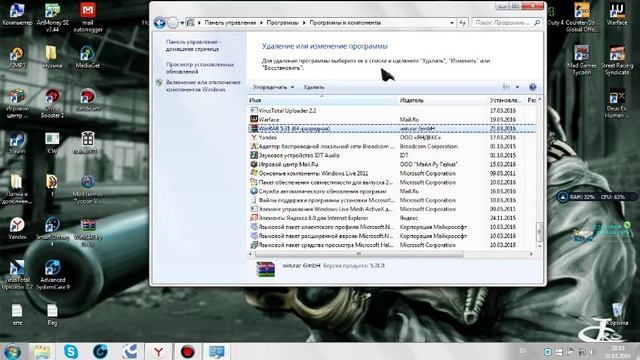This screenshot has height=360, width=640.
Task: Open the view options dropdown arrow
Action: tap(518, 87)
